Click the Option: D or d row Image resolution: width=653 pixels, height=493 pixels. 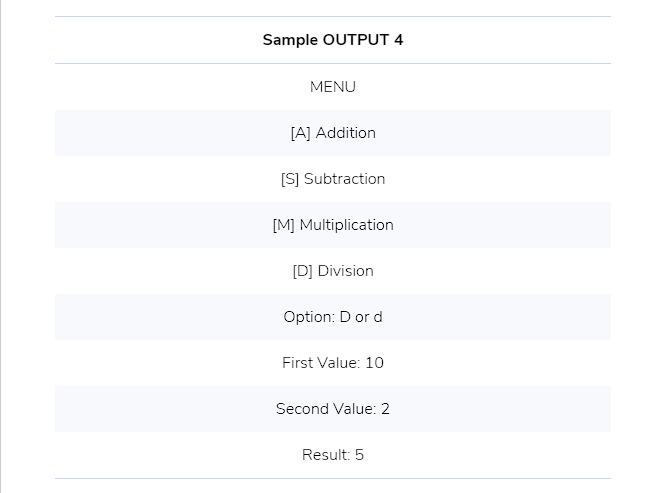coord(333,317)
